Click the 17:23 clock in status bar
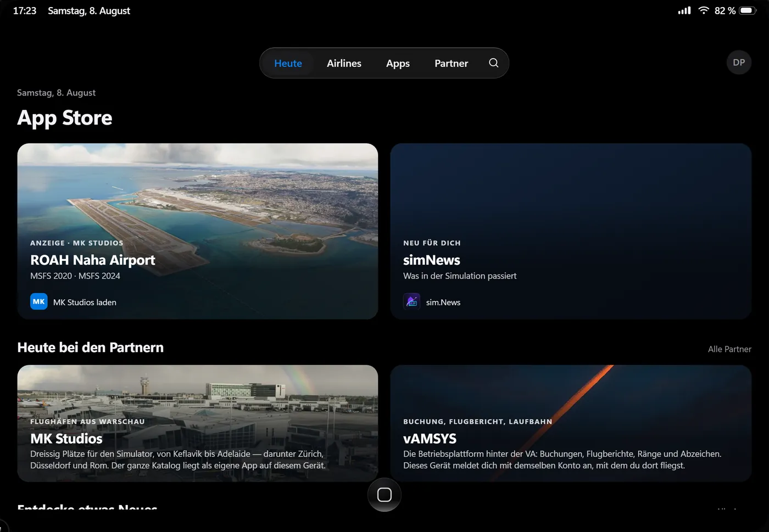Image resolution: width=769 pixels, height=532 pixels. click(x=25, y=10)
